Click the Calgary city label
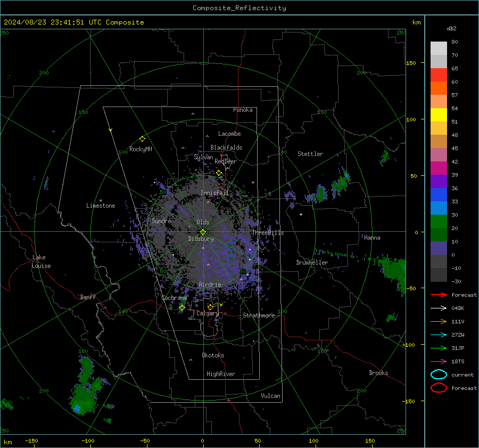 coord(208,313)
